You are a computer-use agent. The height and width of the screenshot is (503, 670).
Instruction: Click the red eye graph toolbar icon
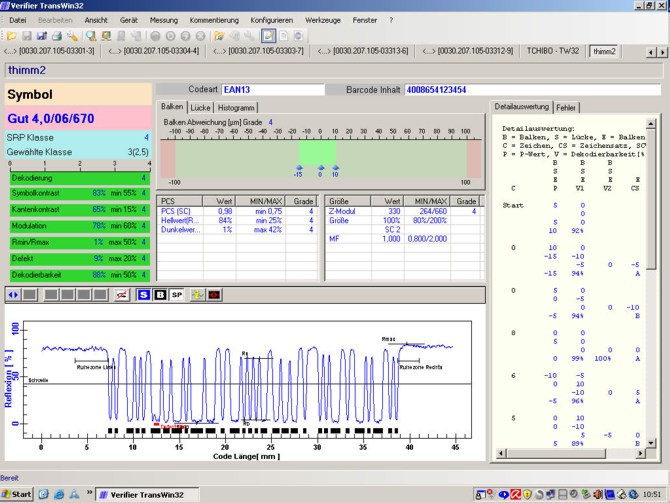tap(214, 295)
